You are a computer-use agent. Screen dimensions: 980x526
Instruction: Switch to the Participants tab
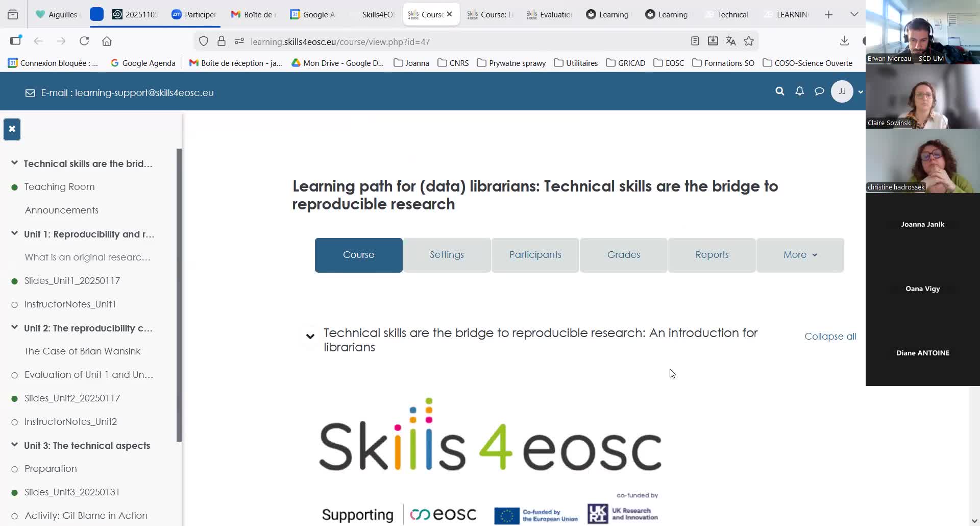(x=535, y=255)
